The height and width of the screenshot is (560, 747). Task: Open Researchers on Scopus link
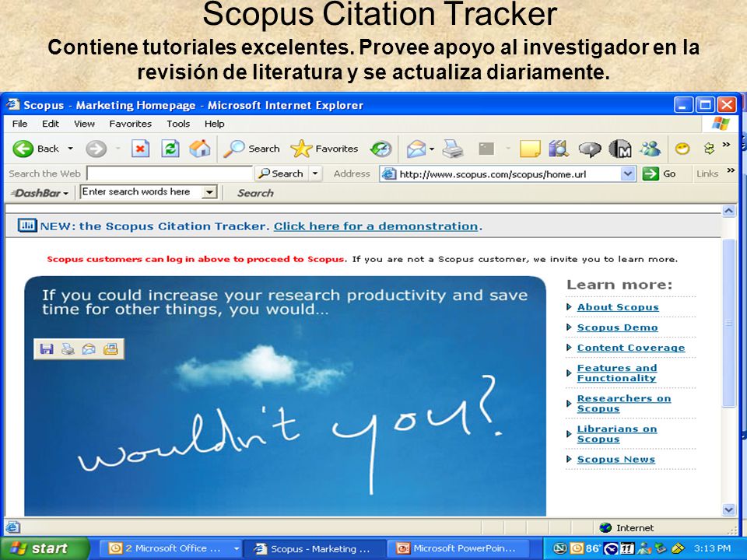(623, 404)
